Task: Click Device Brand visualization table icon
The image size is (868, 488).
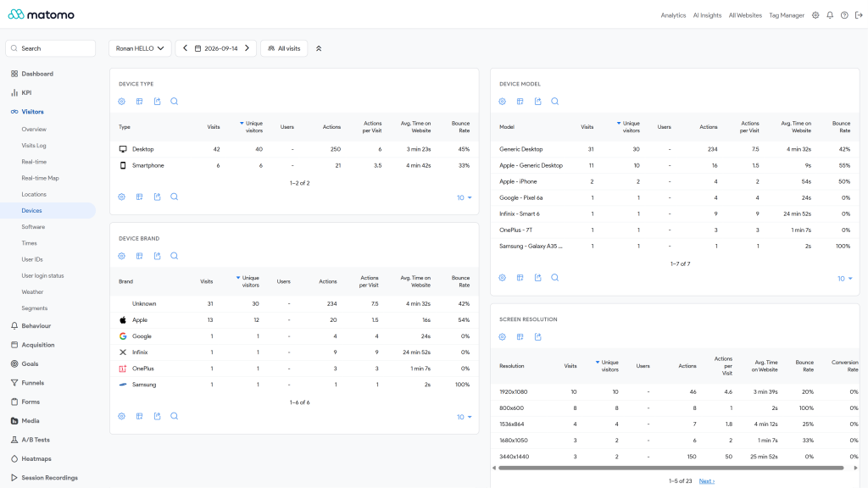Action: click(x=140, y=256)
